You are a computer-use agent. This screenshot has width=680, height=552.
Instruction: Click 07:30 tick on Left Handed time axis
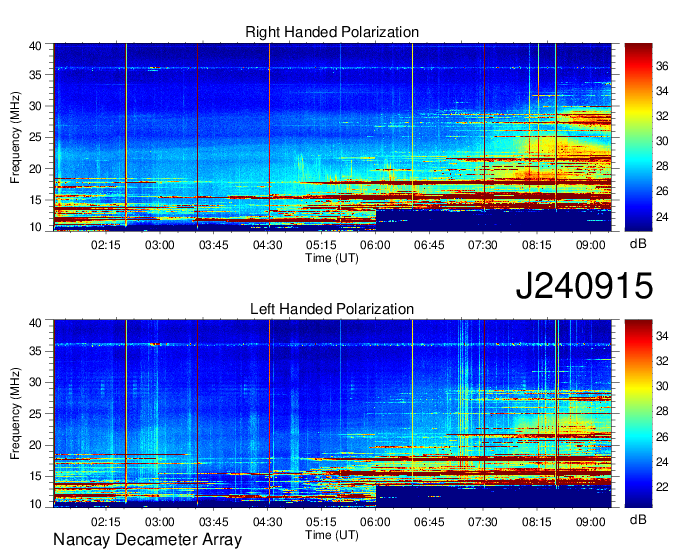click(x=483, y=522)
